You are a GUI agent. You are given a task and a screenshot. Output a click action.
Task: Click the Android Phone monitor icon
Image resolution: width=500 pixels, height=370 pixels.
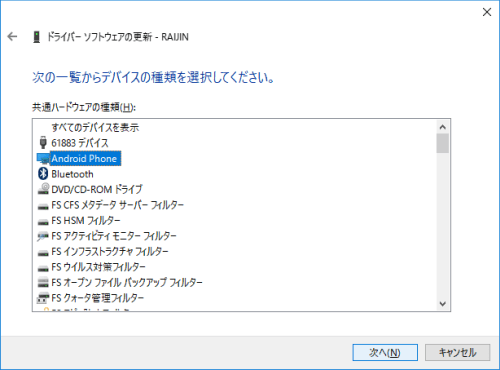43,159
